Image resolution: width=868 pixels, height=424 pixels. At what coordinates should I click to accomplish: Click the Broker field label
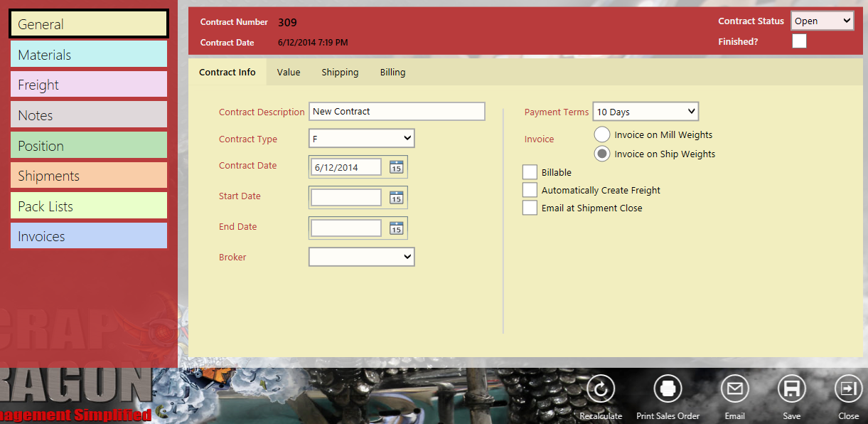(232, 257)
